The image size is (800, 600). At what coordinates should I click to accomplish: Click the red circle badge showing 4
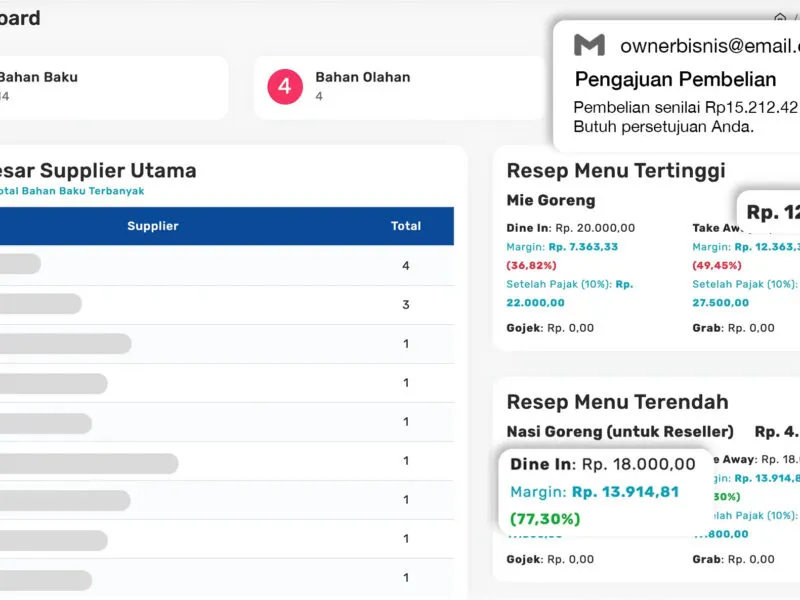[x=285, y=87]
